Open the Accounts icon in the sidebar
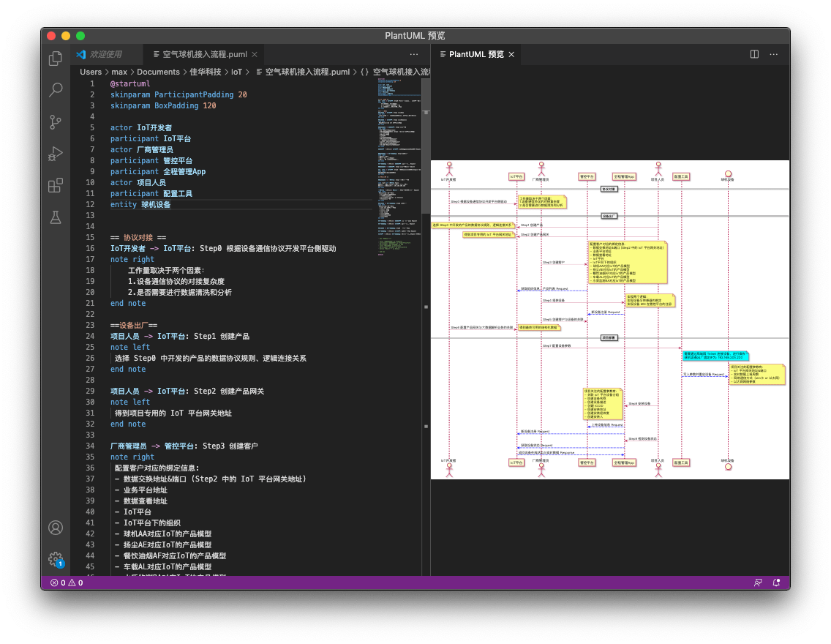 pos(55,527)
